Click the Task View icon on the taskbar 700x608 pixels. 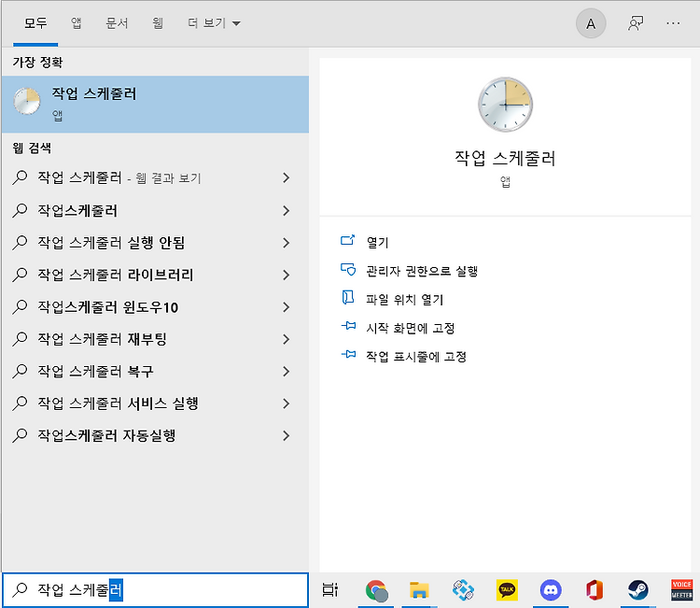point(329,589)
